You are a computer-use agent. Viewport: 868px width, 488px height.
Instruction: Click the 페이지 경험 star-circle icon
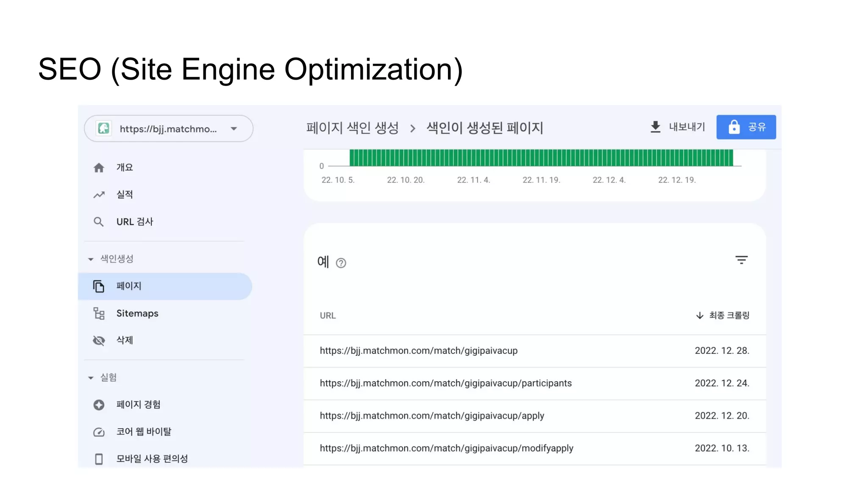pyautogui.click(x=99, y=405)
